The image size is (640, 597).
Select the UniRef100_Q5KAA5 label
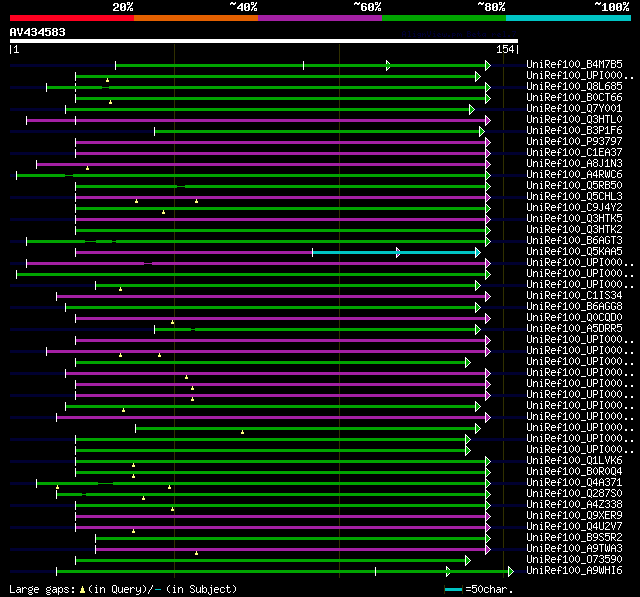point(574,252)
